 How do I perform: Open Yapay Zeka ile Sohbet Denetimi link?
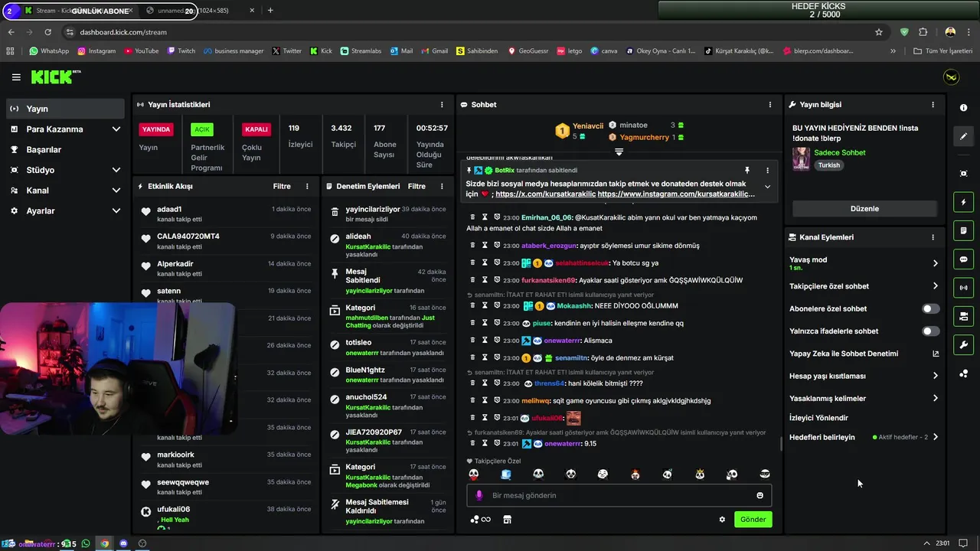coord(864,354)
